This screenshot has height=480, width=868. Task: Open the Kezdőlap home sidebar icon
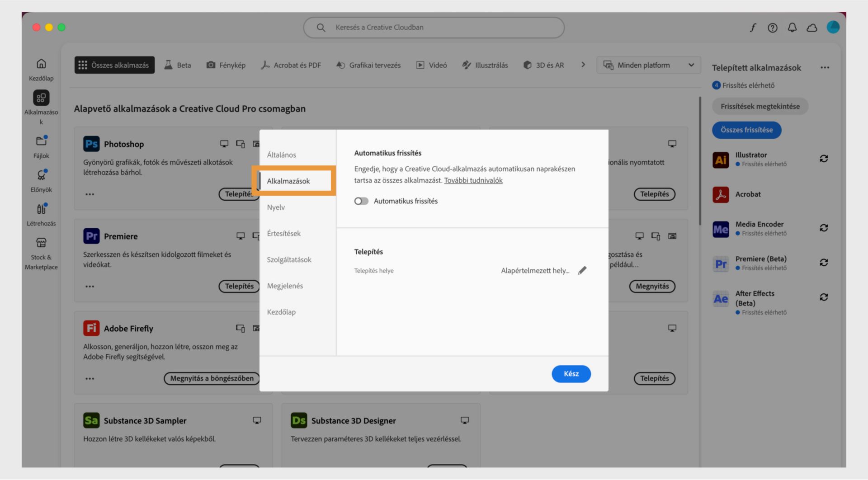(x=41, y=64)
